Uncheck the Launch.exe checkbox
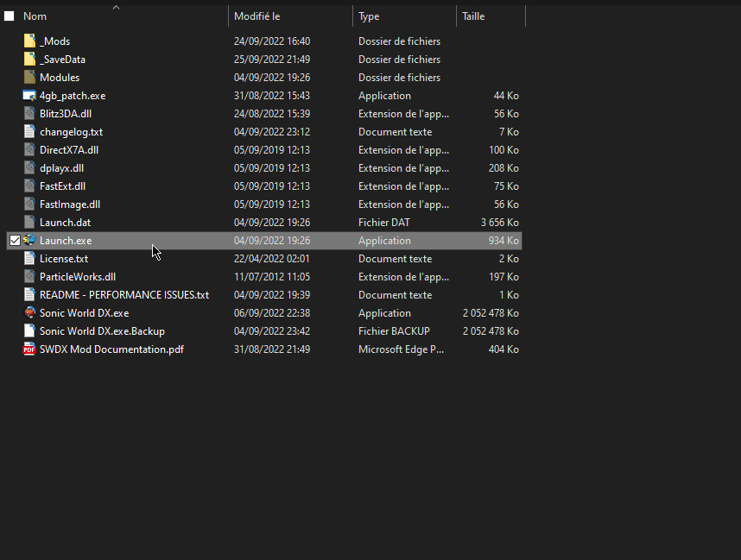 [15, 240]
